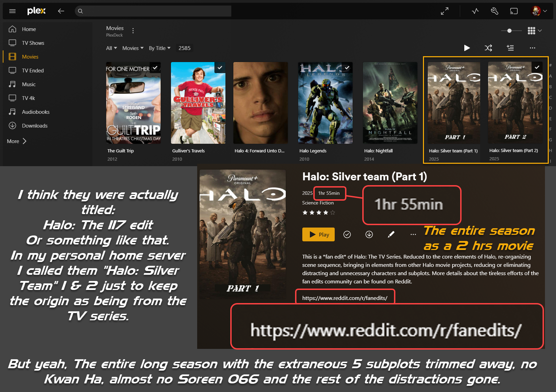Open more actions ellipsis beside edit pencil

point(413,234)
